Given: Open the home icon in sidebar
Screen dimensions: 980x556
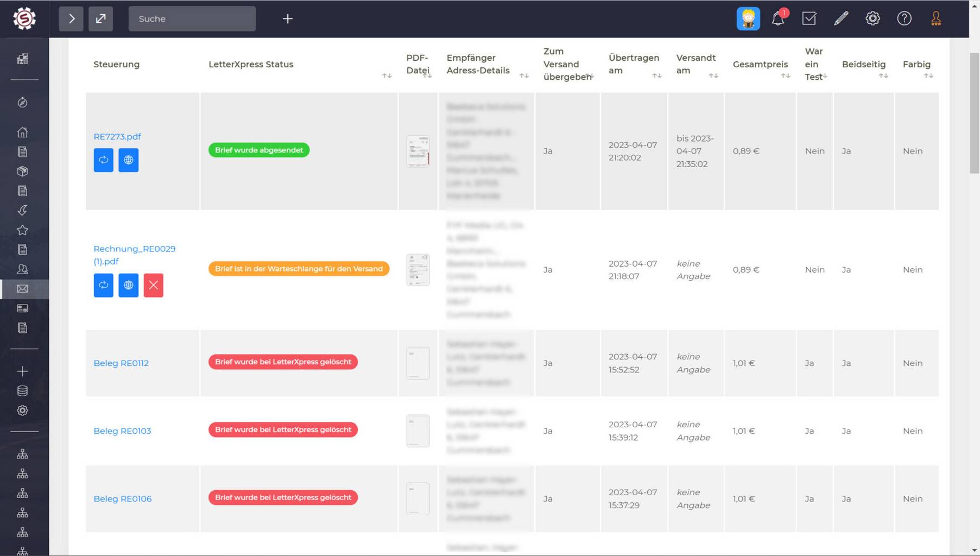Looking at the screenshot, I should coord(22,132).
